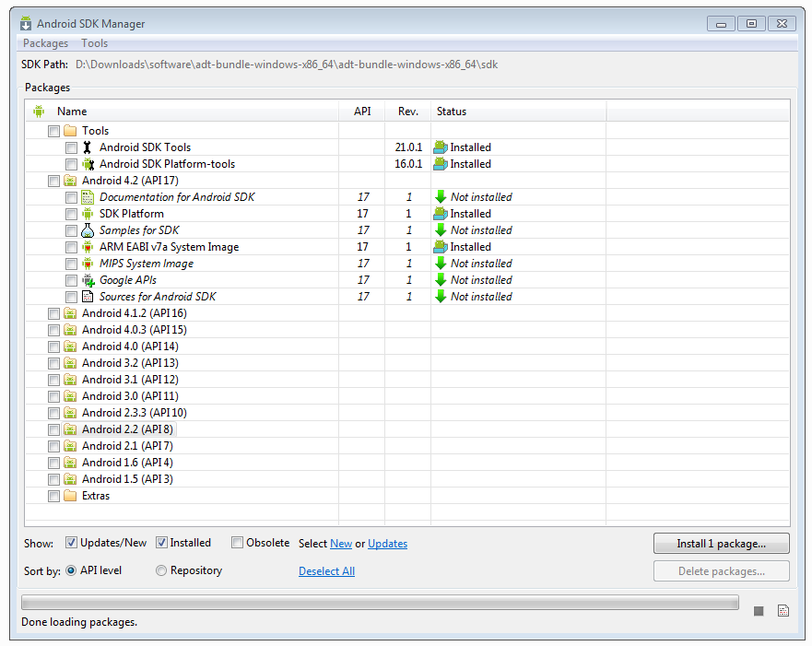Click the SDK Platform android icon

[88, 214]
